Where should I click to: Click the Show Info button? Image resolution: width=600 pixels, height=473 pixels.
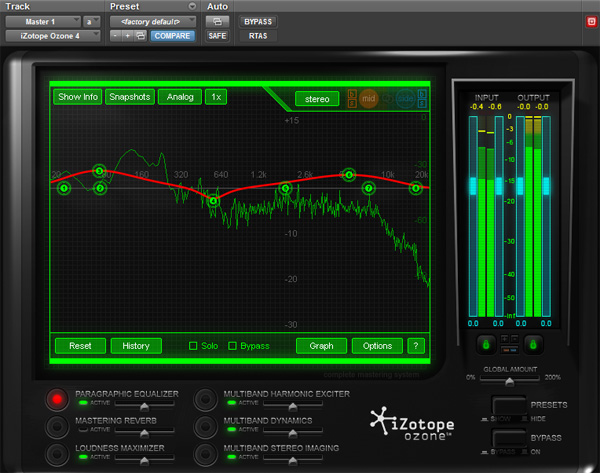click(78, 97)
